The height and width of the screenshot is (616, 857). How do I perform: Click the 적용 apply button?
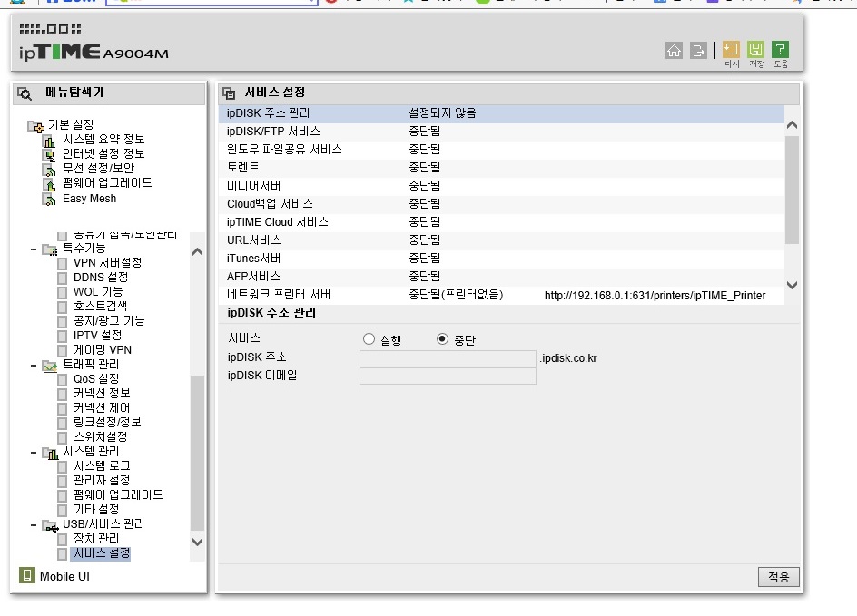coord(778,577)
